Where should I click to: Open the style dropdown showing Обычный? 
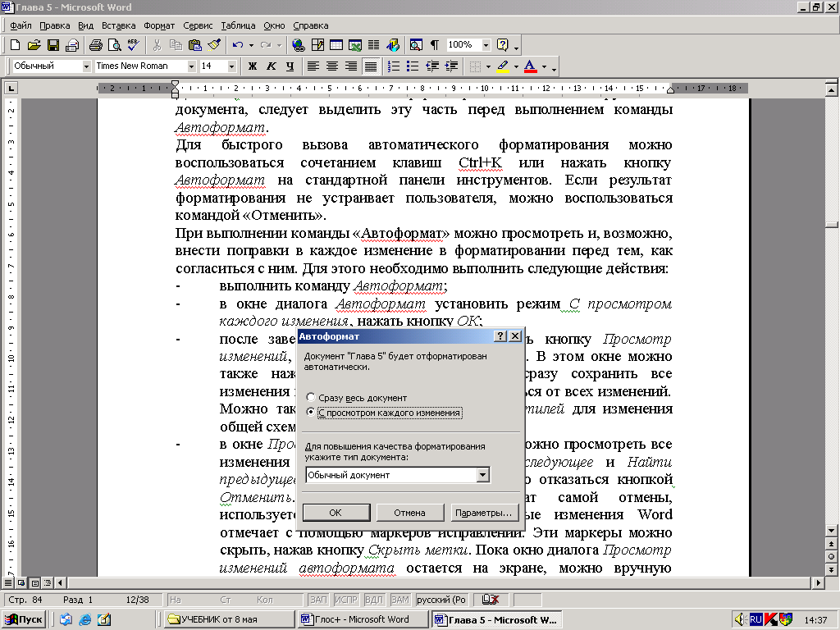point(86,66)
